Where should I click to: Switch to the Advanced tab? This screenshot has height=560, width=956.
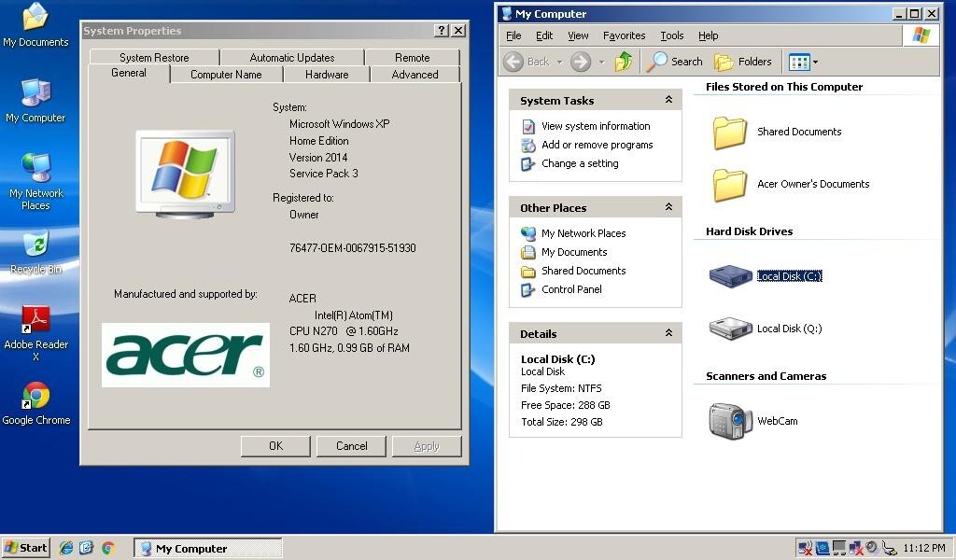coord(415,75)
